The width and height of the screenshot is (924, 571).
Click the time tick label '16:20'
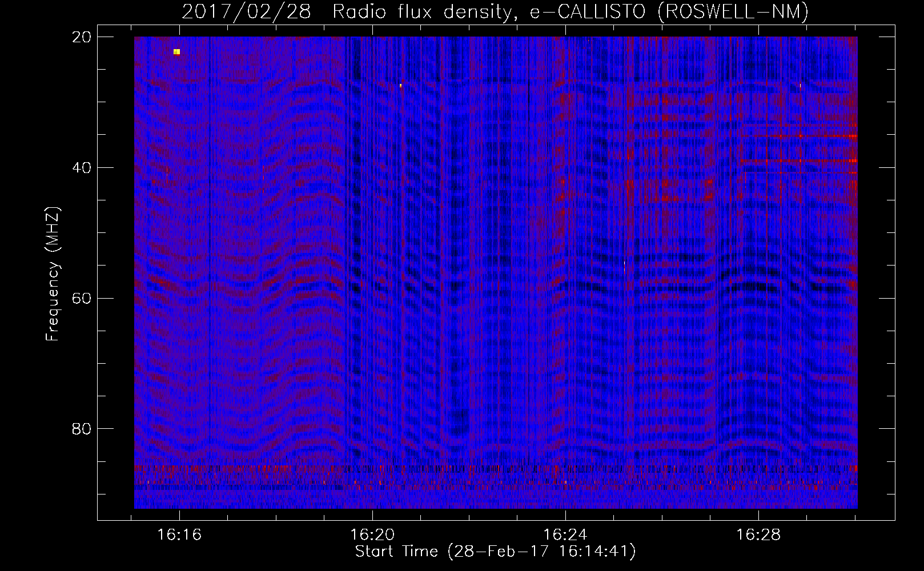[x=372, y=535]
